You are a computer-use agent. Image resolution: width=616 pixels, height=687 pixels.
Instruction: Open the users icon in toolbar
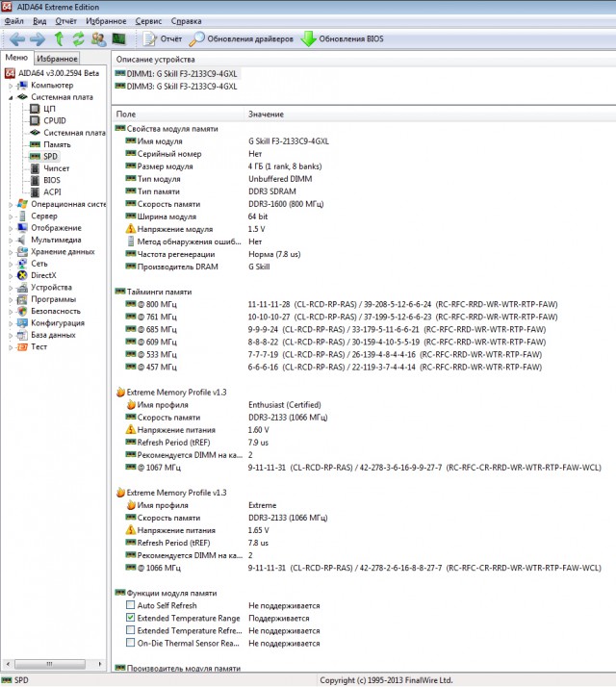tap(98, 39)
